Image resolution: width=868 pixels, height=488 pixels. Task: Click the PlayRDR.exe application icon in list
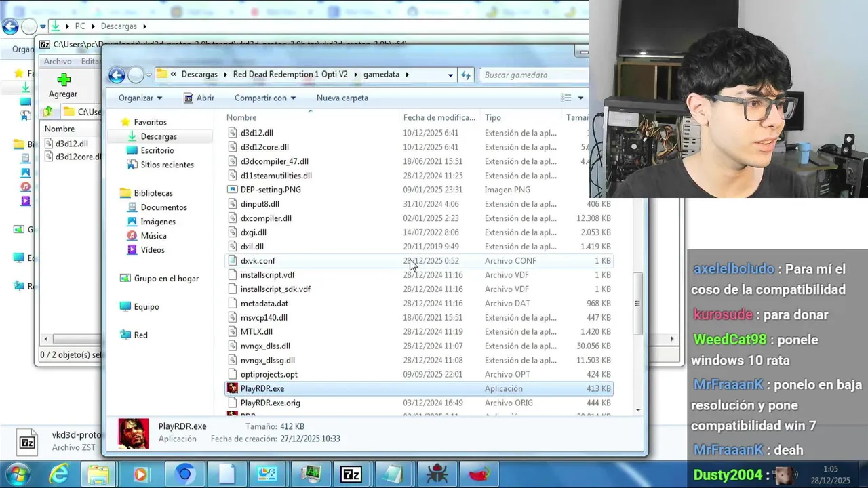coord(233,388)
